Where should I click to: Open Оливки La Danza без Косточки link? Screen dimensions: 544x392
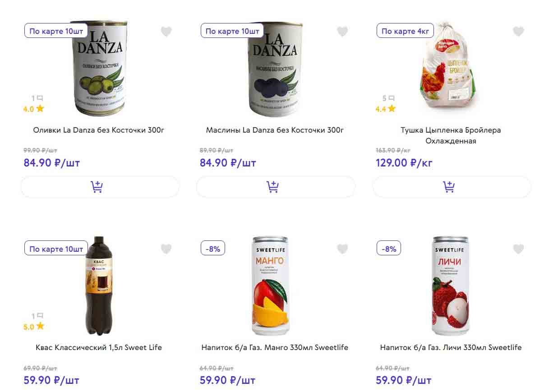(99, 130)
